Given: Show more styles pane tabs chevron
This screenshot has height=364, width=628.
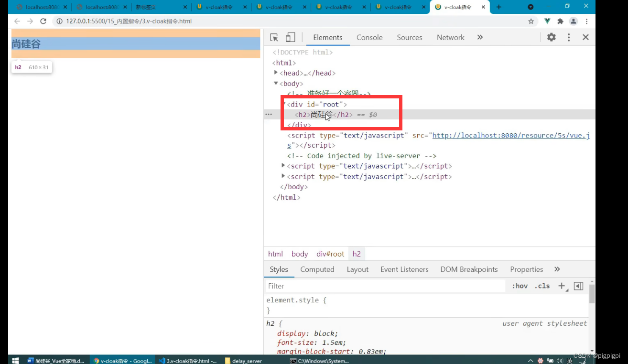Looking at the screenshot, I should coord(557,269).
